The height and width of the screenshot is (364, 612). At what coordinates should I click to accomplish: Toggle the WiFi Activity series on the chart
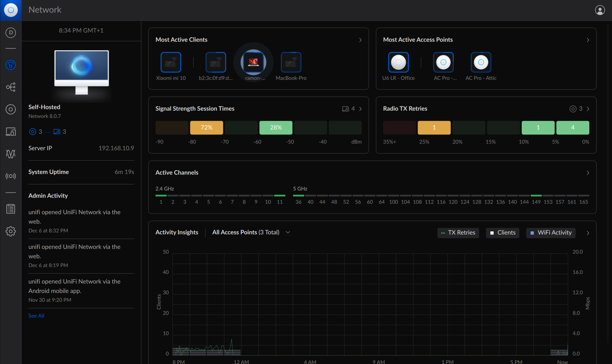550,233
